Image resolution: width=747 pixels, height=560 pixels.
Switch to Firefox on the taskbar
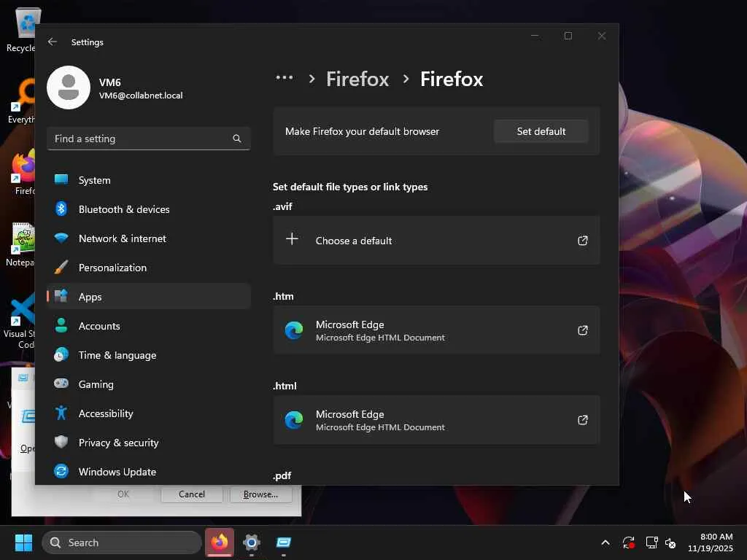click(220, 542)
